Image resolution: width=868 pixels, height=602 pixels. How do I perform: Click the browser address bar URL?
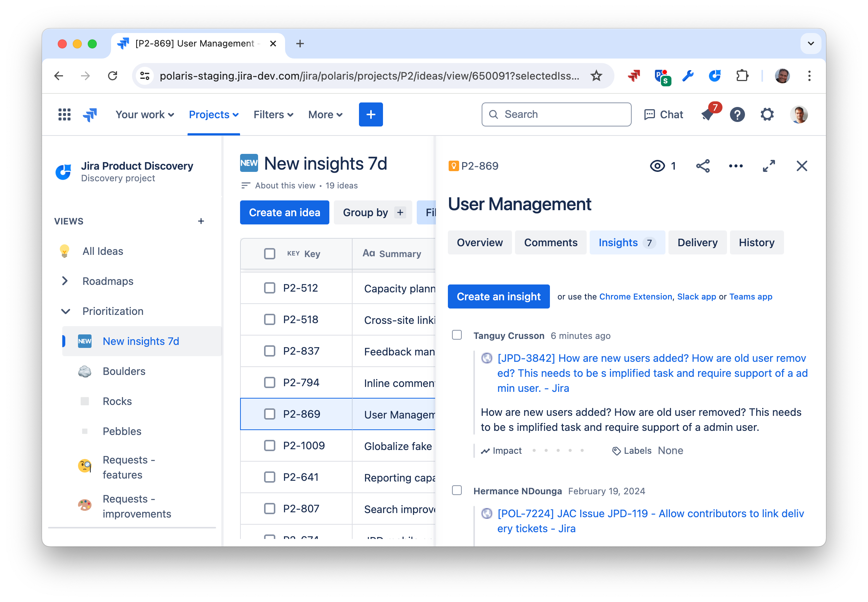point(369,76)
